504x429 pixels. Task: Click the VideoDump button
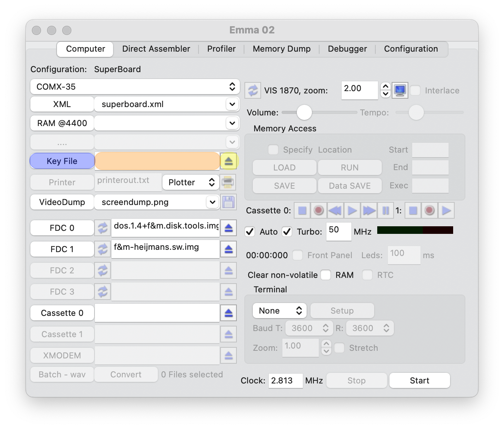(x=62, y=202)
